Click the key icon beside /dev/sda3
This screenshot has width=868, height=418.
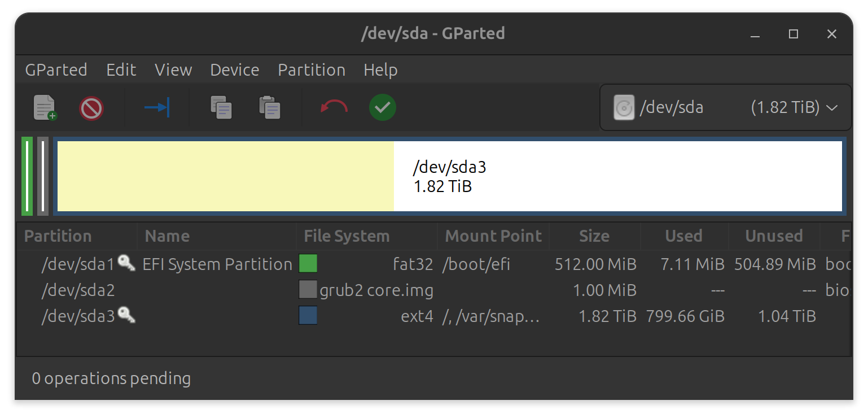click(x=126, y=315)
